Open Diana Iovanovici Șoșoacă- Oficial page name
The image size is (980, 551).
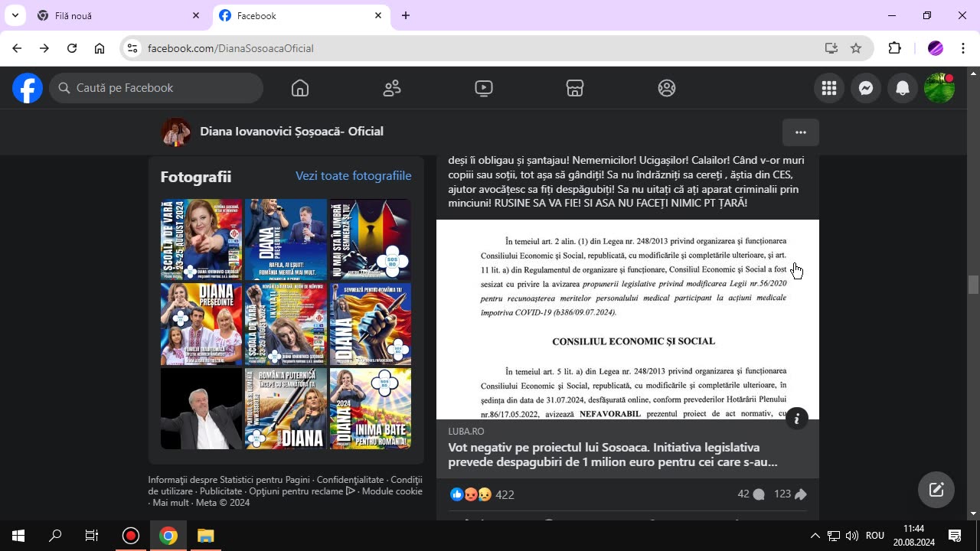coord(292,132)
